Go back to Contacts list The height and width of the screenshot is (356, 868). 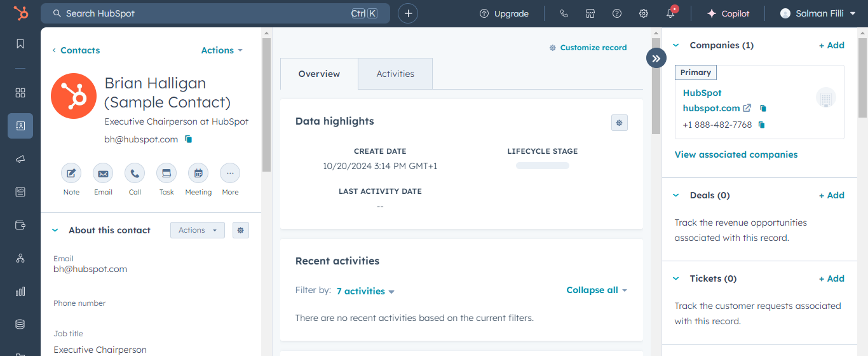pyautogui.click(x=76, y=50)
